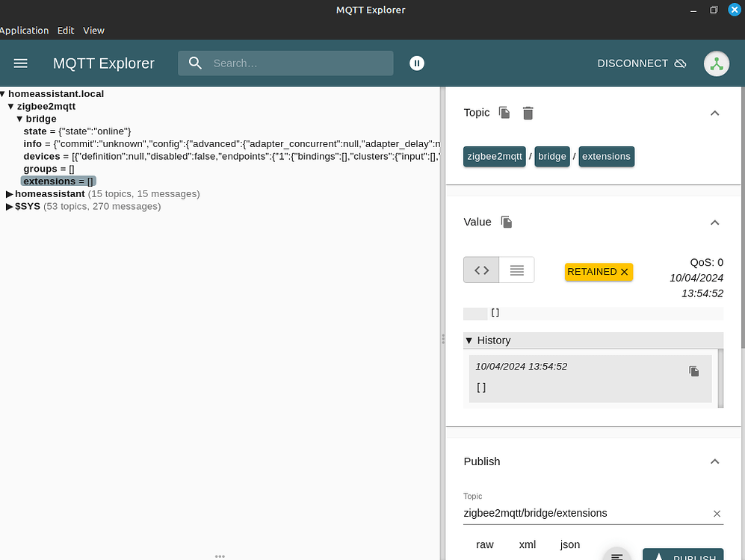Image resolution: width=745 pixels, height=560 pixels.
Task: Expand the homeassistant topic node
Action: tap(9, 193)
